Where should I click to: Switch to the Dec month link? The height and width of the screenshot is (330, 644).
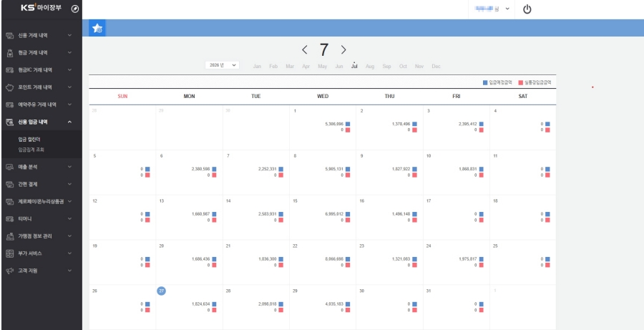[436, 66]
